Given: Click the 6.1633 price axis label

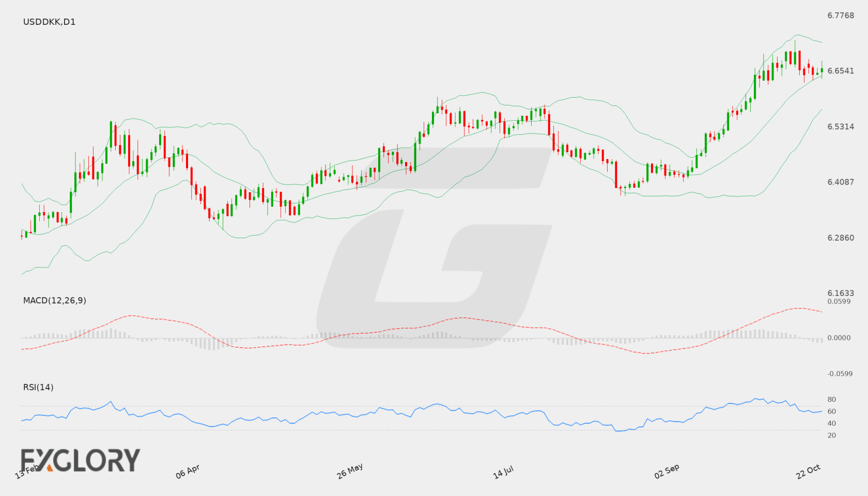Looking at the screenshot, I should point(841,293).
